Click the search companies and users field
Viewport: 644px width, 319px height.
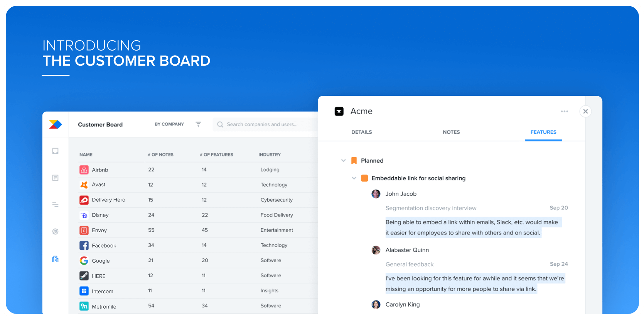tap(265, 124)
